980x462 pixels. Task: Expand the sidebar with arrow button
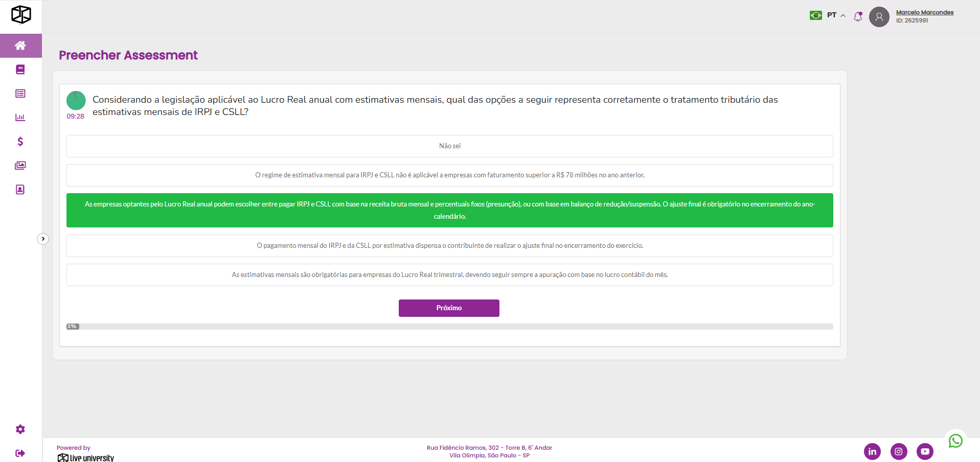[x=43, y=239]
